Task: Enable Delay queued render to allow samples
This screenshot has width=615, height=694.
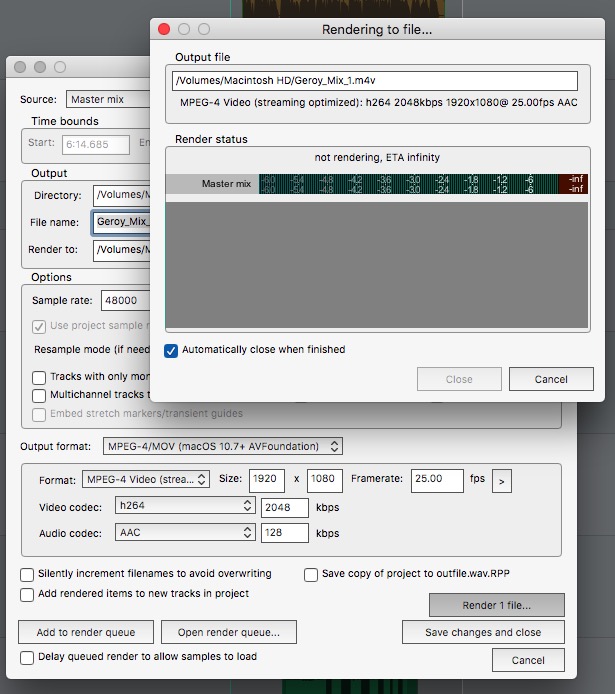Action: click(27, 658)
